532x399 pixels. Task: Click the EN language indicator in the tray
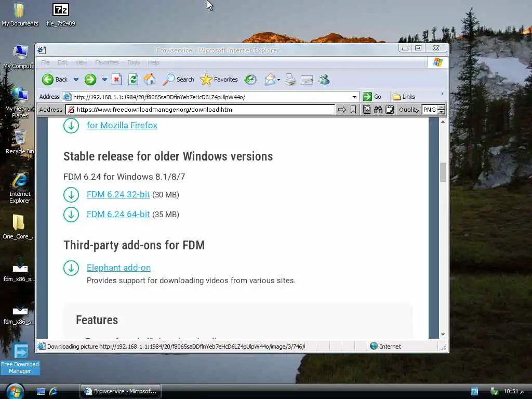[474, 392]
